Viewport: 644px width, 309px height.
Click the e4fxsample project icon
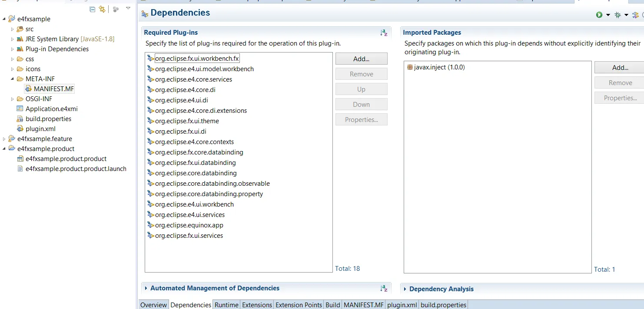tap(12, 19)
